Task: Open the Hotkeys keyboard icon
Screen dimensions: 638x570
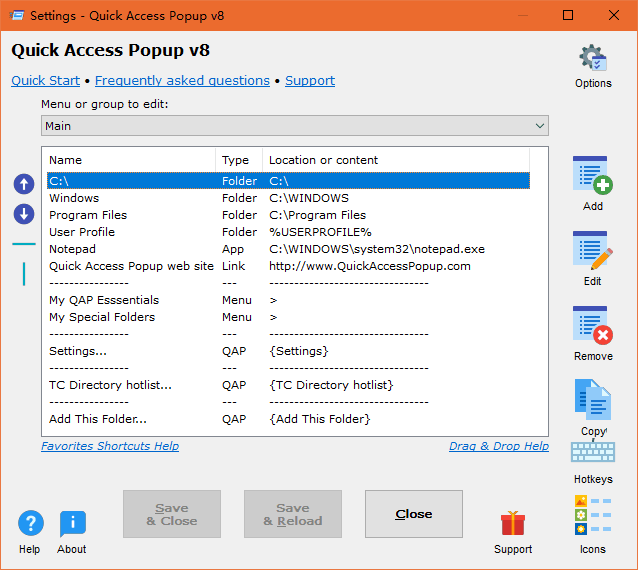Action: (593, 453)
